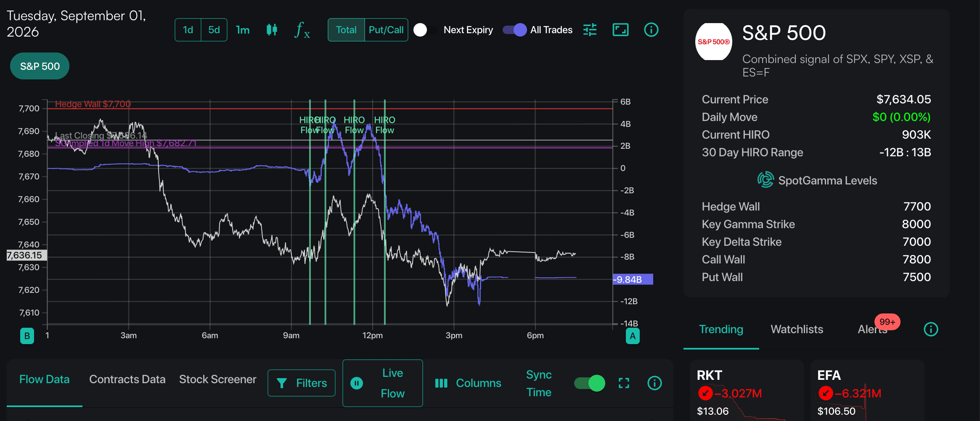
Task: Open the Filters dropdown
Action: pos(302,383)
